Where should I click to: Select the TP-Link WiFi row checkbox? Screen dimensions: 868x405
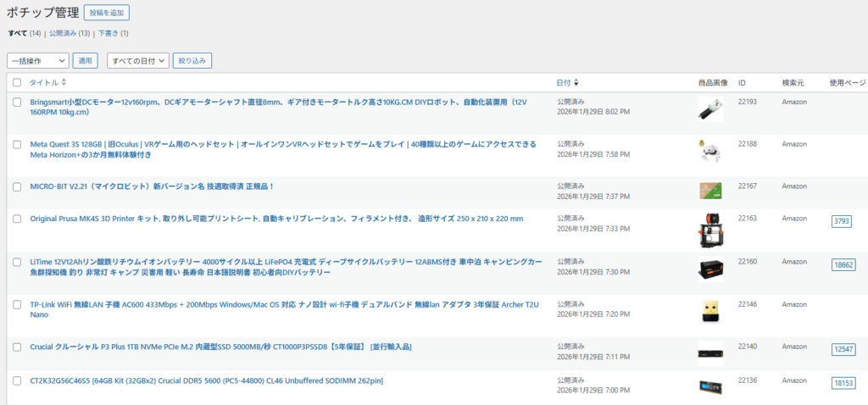[17, 303]
